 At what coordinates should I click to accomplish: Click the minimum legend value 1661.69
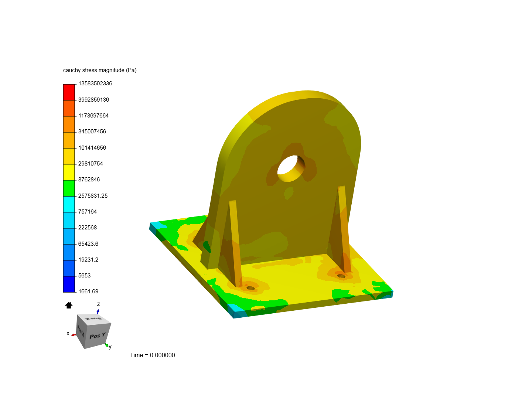[x=88, y=291]
